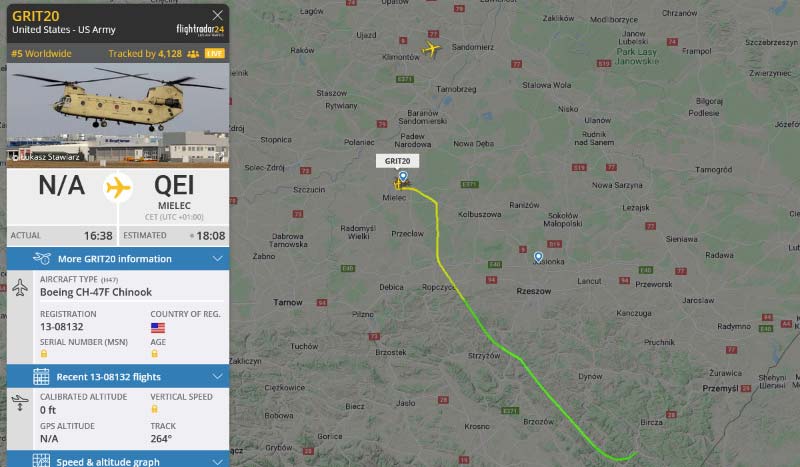Viewport: 800px width, 467px height.
Task: Expand More GRIT20 information section
Action: tap(118, 259)
